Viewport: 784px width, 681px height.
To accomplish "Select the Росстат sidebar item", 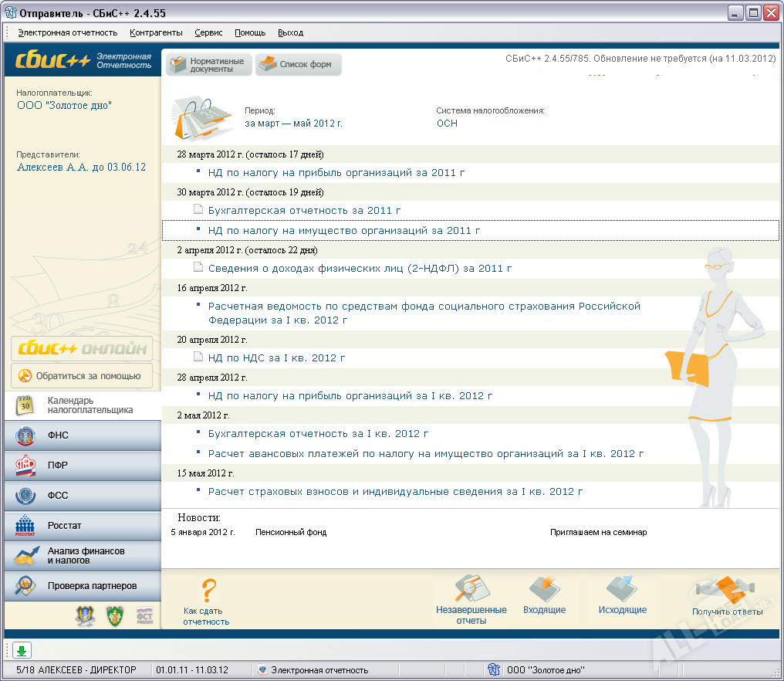I will pos(82,526).
